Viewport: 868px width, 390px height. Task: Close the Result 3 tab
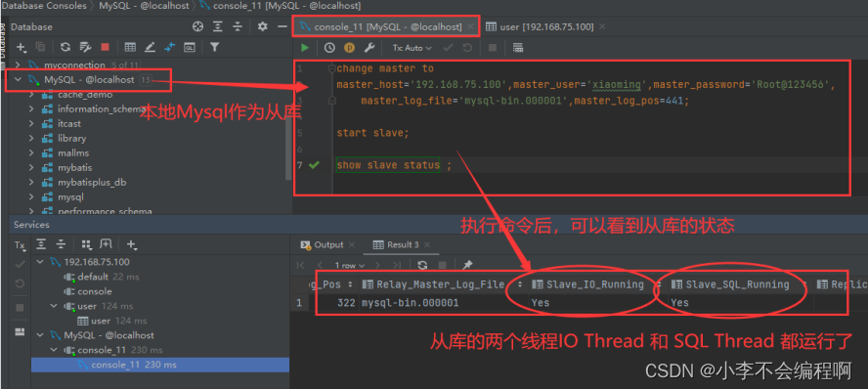427,244
